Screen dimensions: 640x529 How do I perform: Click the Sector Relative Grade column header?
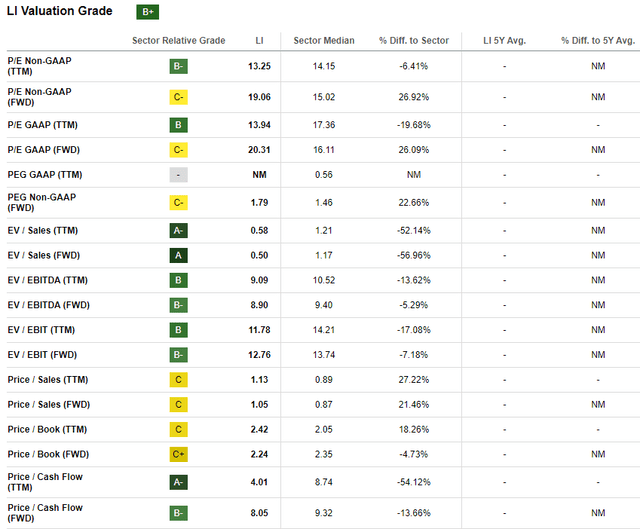(178, 40)
